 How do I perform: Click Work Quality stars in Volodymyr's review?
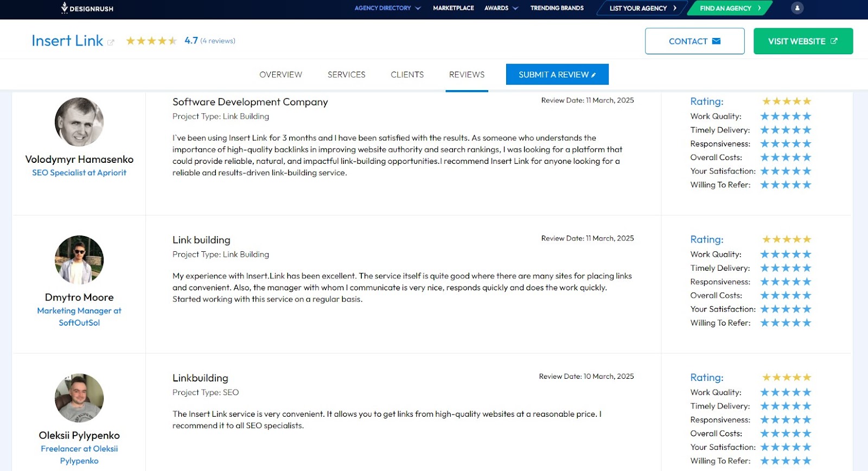click(786, 116)
